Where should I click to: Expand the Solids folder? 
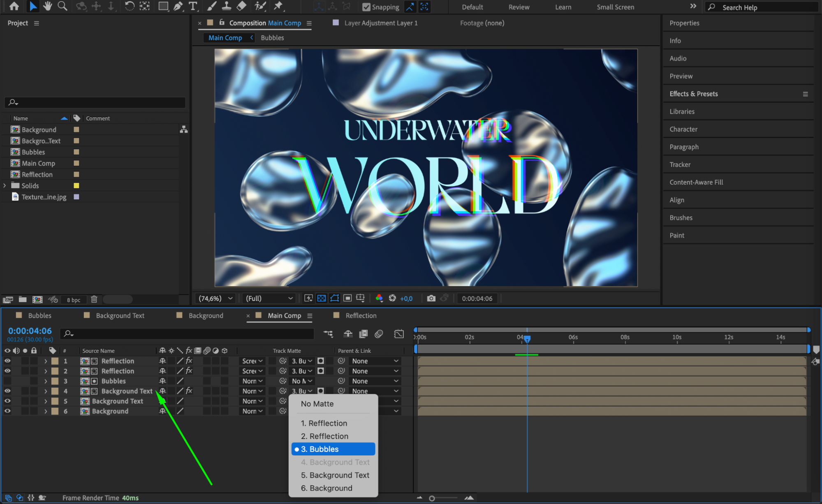click(5, 186)
